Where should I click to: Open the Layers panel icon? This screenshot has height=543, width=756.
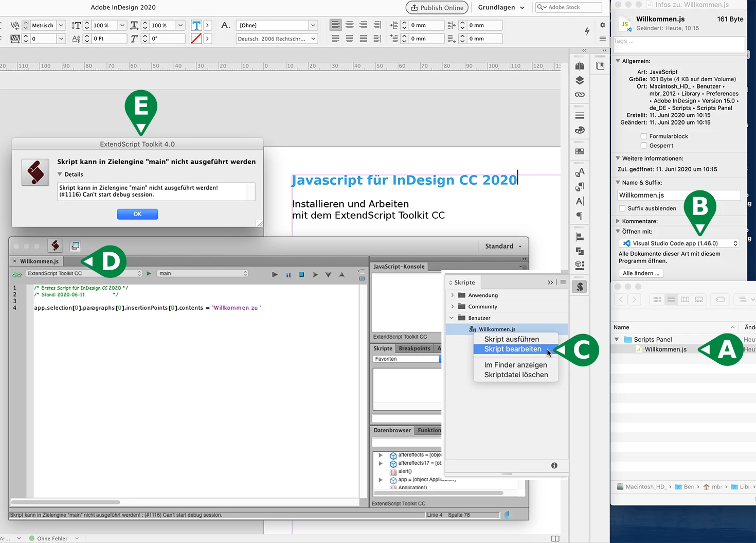tap(580, 80)
